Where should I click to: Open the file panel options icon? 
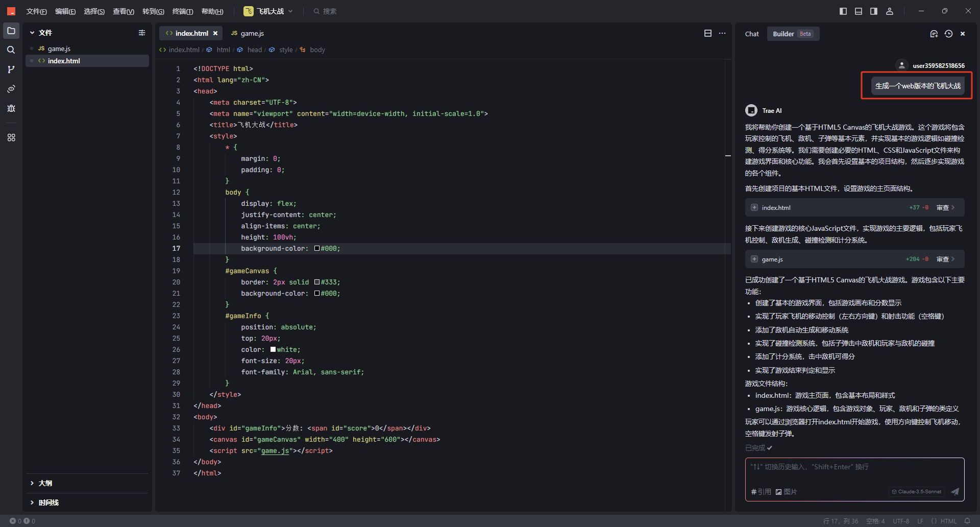(142, 33)
